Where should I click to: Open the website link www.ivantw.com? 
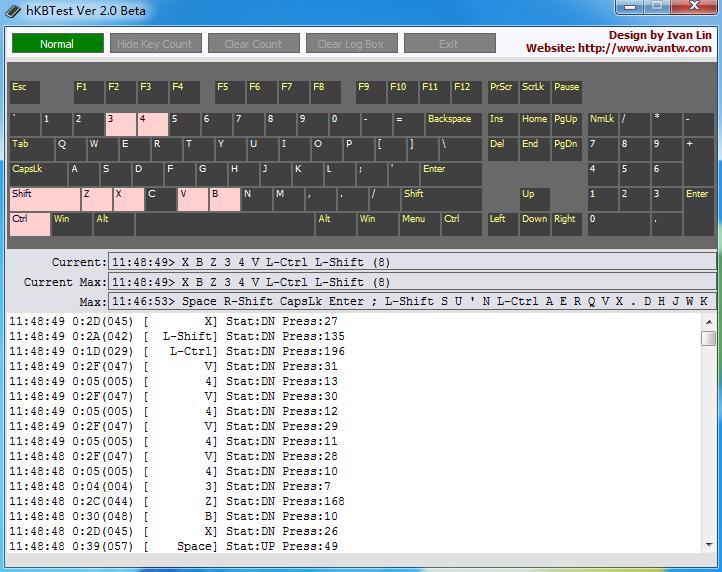coord(644,48)
